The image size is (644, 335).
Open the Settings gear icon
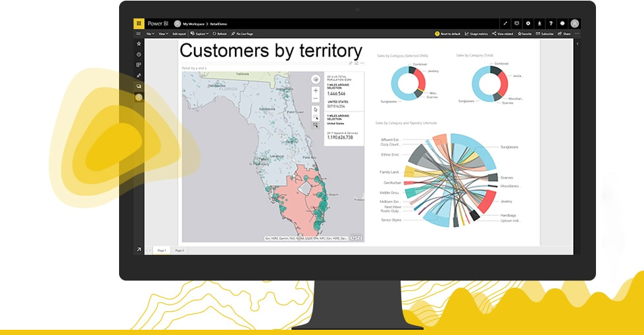(528, 23)
